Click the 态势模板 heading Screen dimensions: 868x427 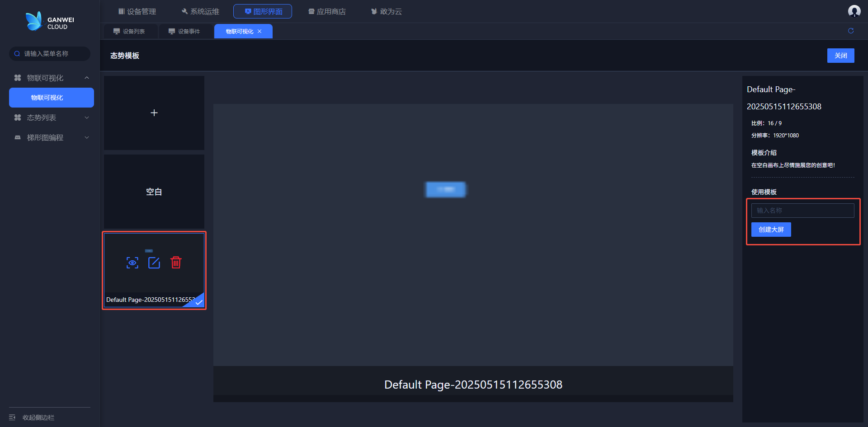tap(125, 56)
